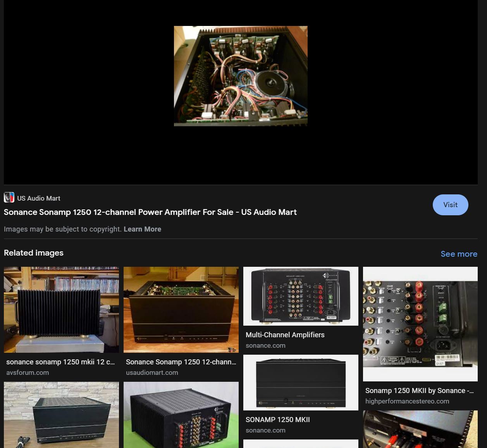This screenshot has height=448, width=487.
Task: Click sonance.com under Multi-Channel Amplifiers
Action: (265, 345)
